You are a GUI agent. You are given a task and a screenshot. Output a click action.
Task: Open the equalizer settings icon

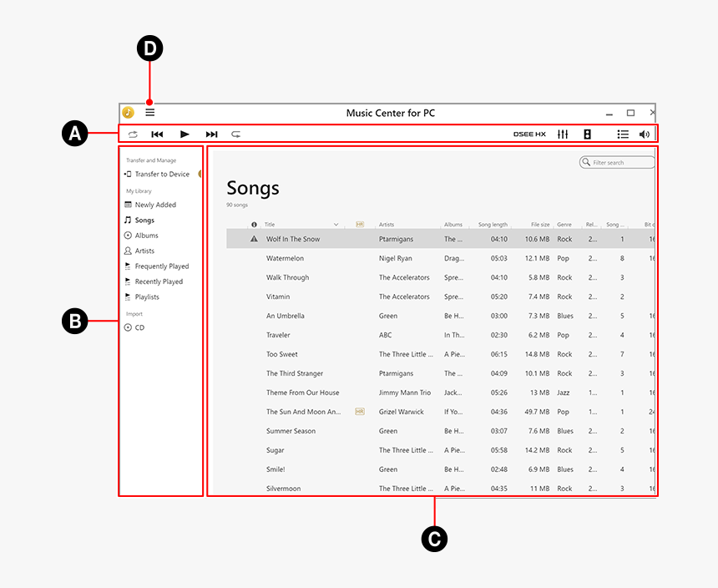[563, 134]
